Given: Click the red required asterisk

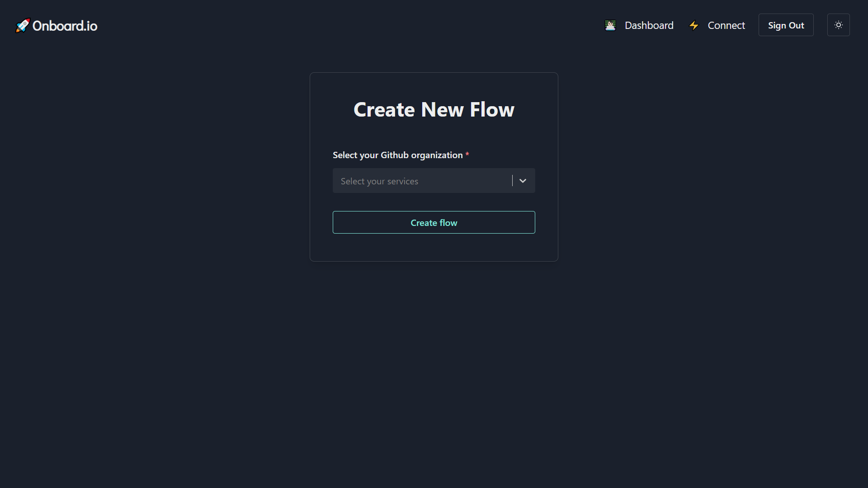Looking at the screenshot, I should pos(467,155).
